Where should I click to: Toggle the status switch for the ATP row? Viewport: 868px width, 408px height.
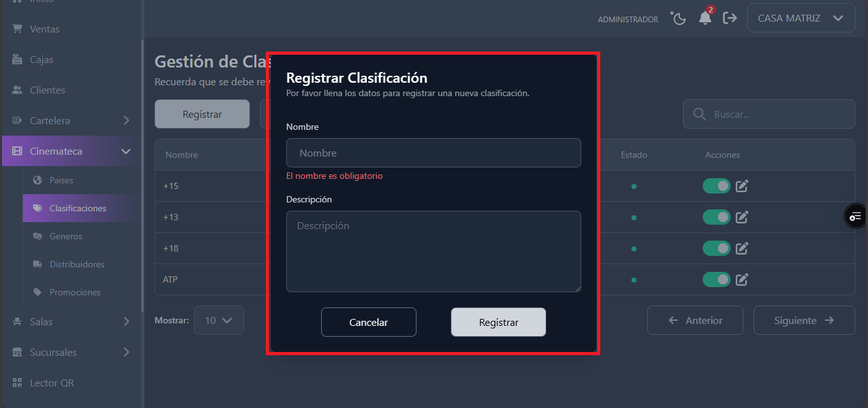tap(717, 279)
